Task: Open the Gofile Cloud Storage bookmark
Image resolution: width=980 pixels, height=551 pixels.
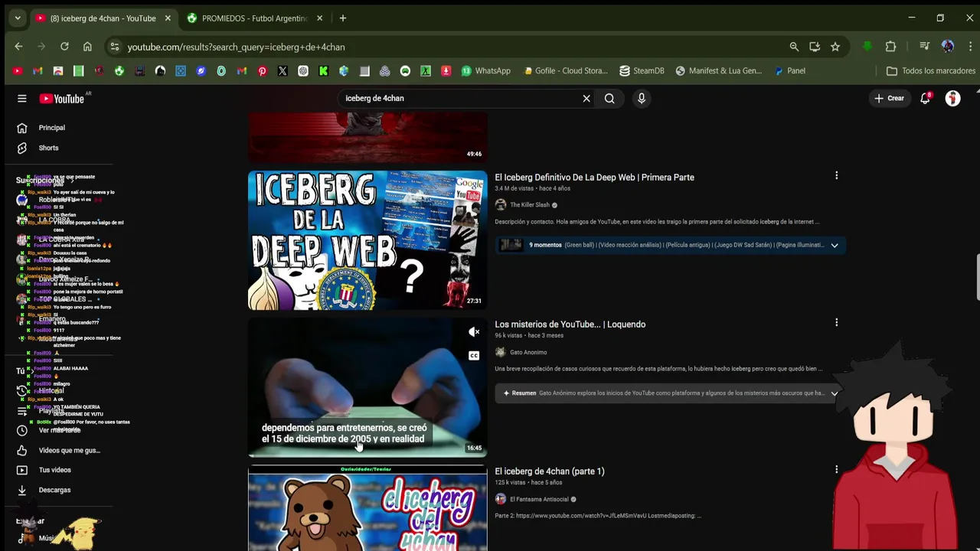Action: point(565,70)
